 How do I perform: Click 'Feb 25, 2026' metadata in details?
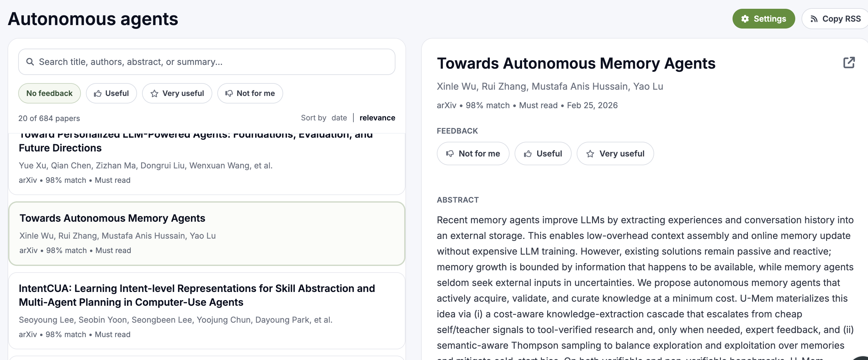point(592,105)
